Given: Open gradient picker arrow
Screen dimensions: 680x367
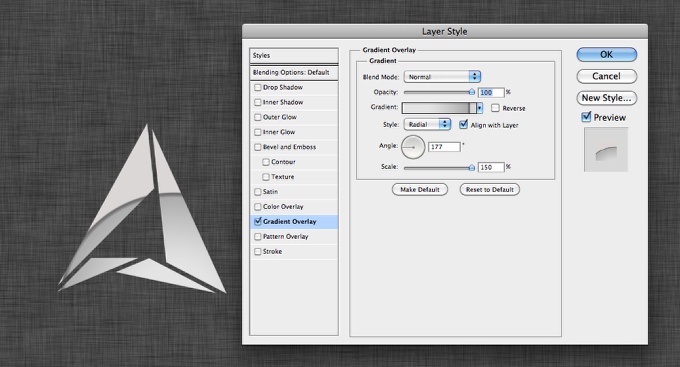Looking at the screenshot, I should 480,108.
